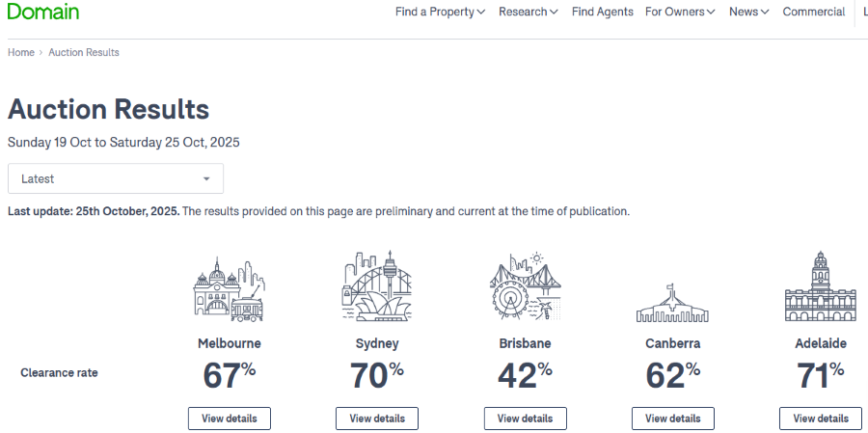Click the Domain logo
The image size is (868, 433).
(x=43, y=12)
